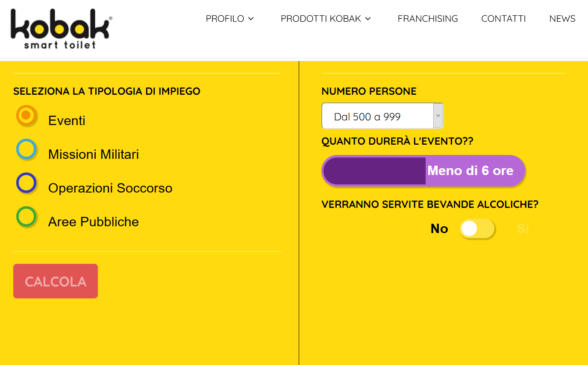Choose the Missioni Militari radio option

point(26,149)
